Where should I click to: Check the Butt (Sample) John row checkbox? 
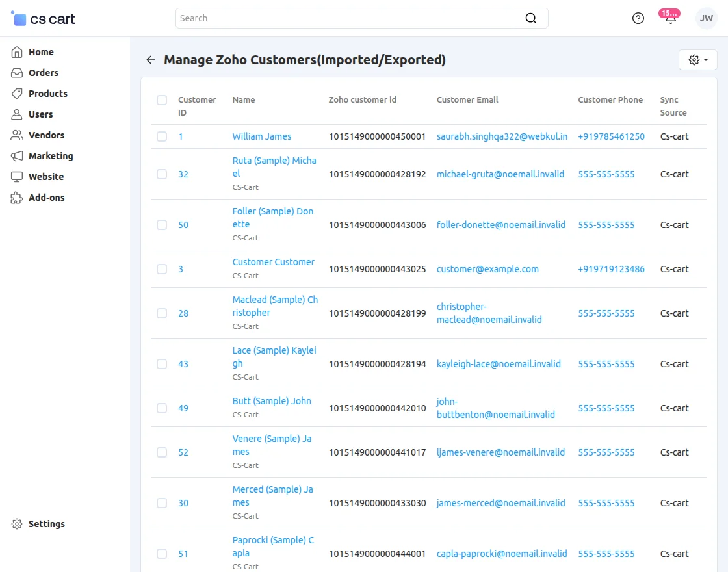tap(162, 408)
